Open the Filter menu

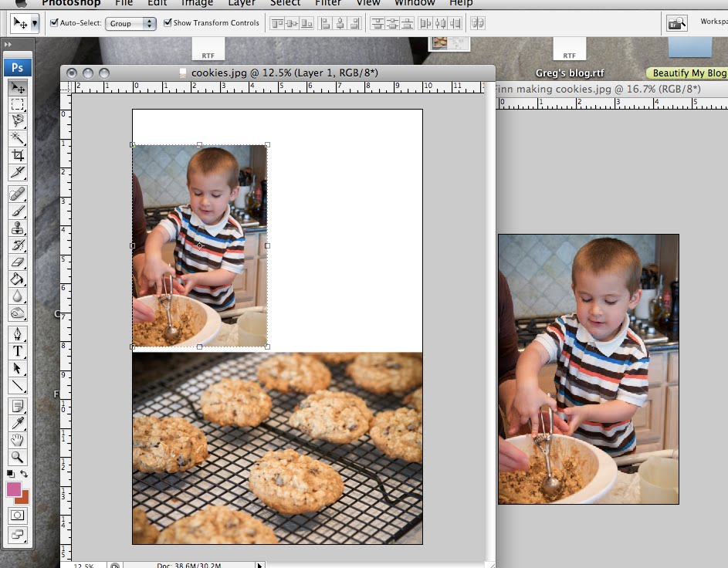[x=327, y=3]
